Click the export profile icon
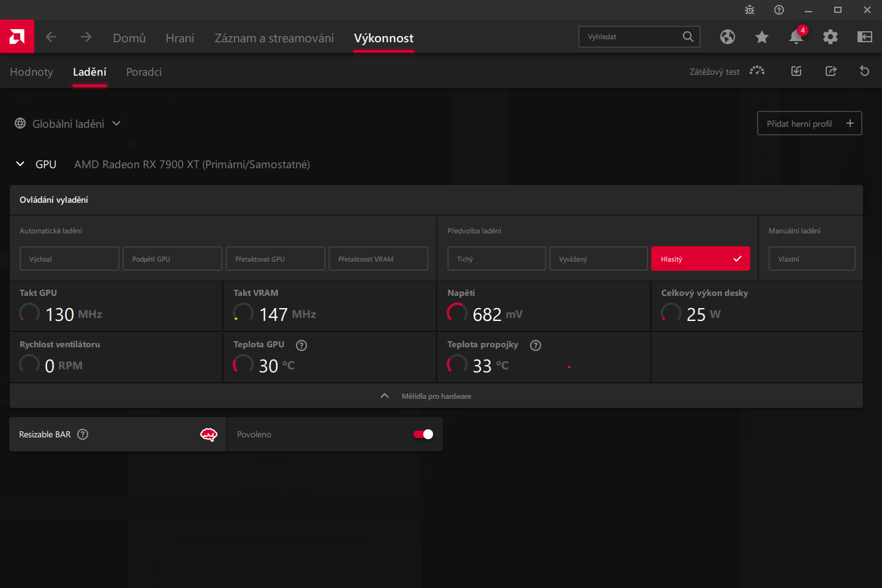 831,71
